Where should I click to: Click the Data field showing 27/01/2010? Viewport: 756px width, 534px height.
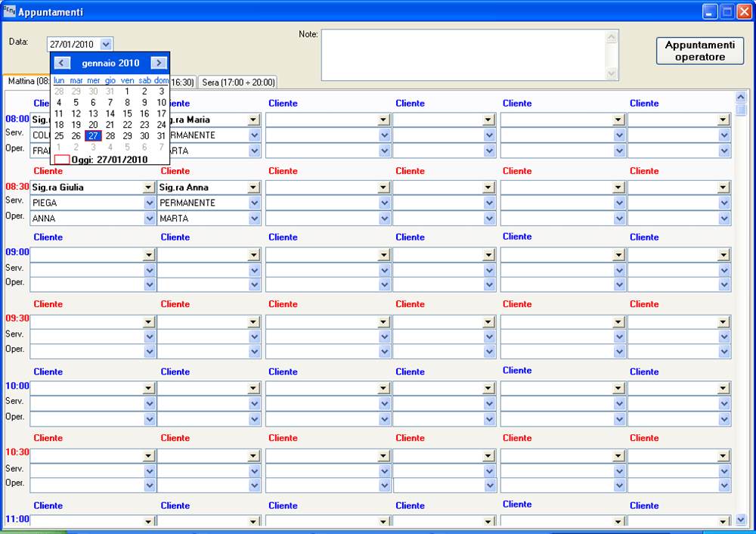(74, 45)
